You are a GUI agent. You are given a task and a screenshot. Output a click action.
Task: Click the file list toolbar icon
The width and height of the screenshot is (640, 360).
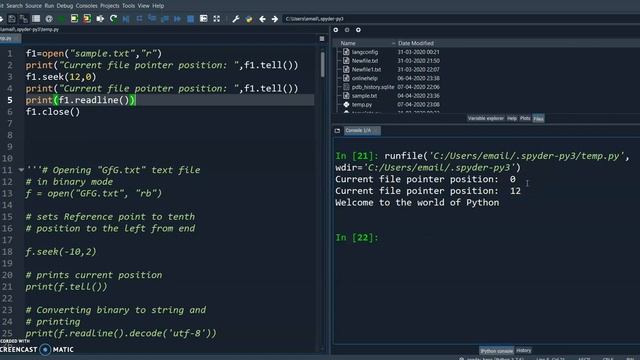[36, 19]
